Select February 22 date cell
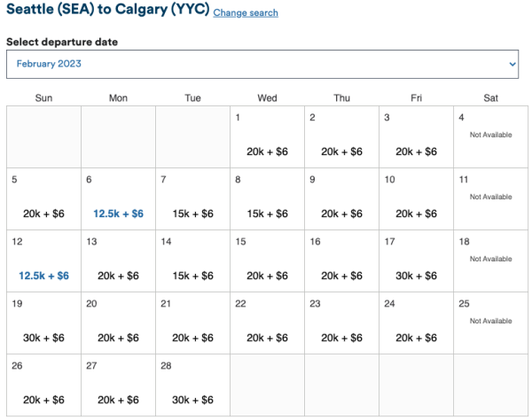The image size is (532, 420). tap(267, 323)
